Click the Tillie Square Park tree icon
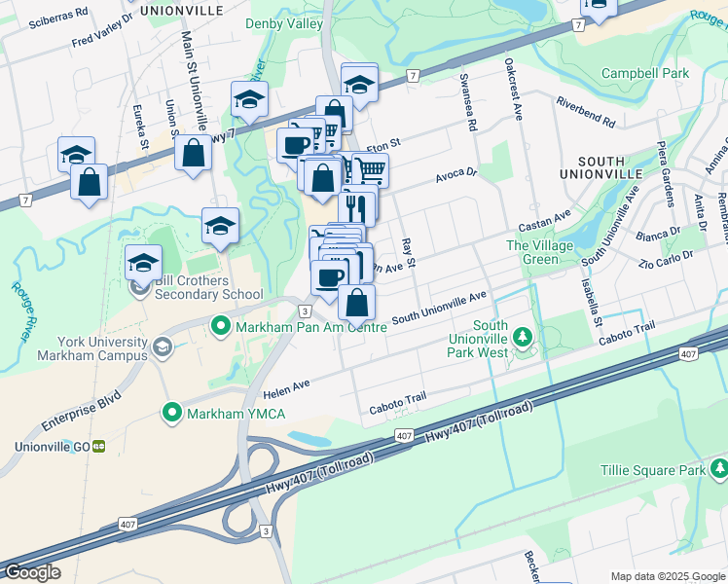 (720, 468)
